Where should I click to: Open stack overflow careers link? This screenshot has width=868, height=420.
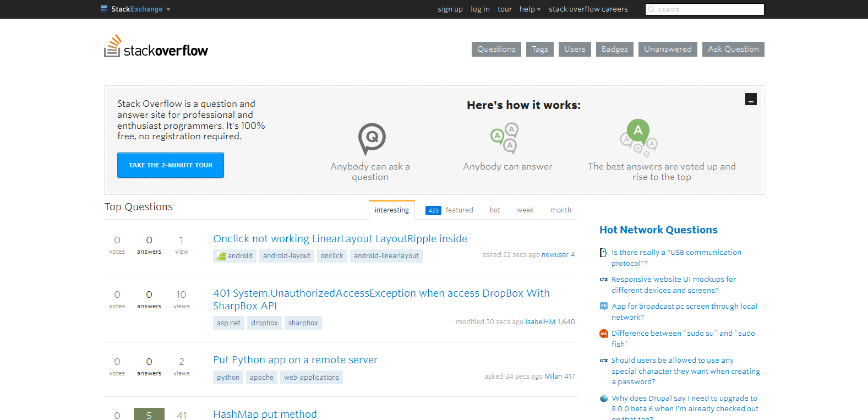[588, 9]
